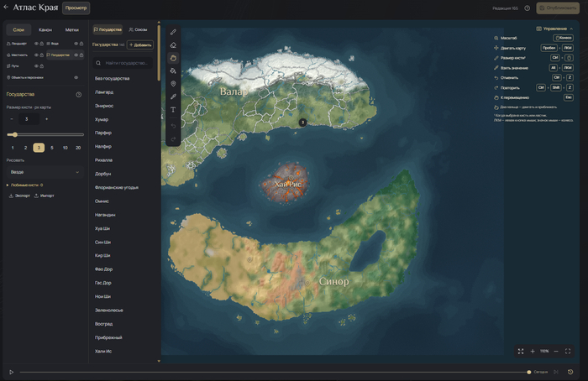588x381 pixels.
Task: Select Флорианские угодья in states list
Action: 117,188
